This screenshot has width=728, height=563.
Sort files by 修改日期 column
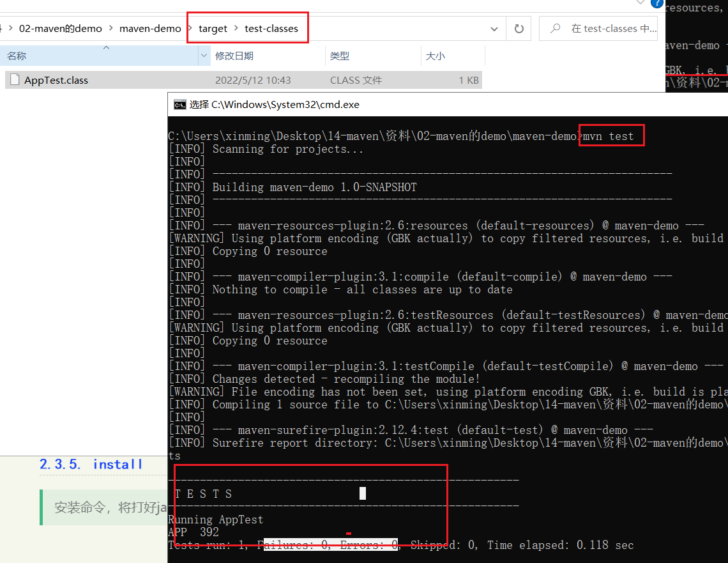[234, 56]
